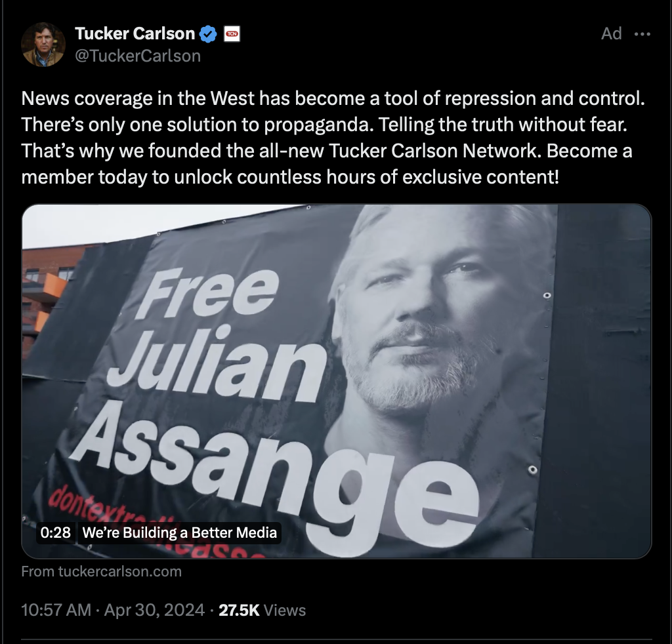
Task: Click Tucker Carlson's profile avatar
Action: [x=43, y=45]
